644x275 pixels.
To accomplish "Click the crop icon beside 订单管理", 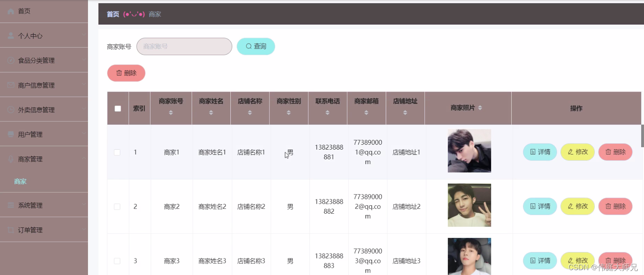I will point(11,230).
